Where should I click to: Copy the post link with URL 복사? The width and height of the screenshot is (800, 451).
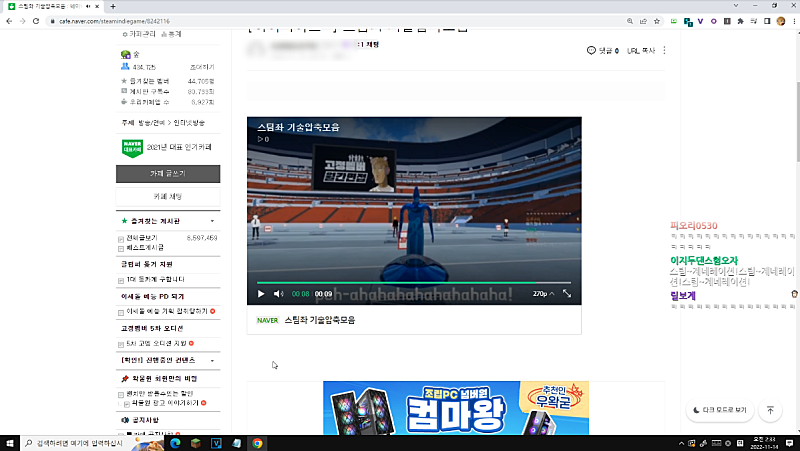tap(640, 50)
